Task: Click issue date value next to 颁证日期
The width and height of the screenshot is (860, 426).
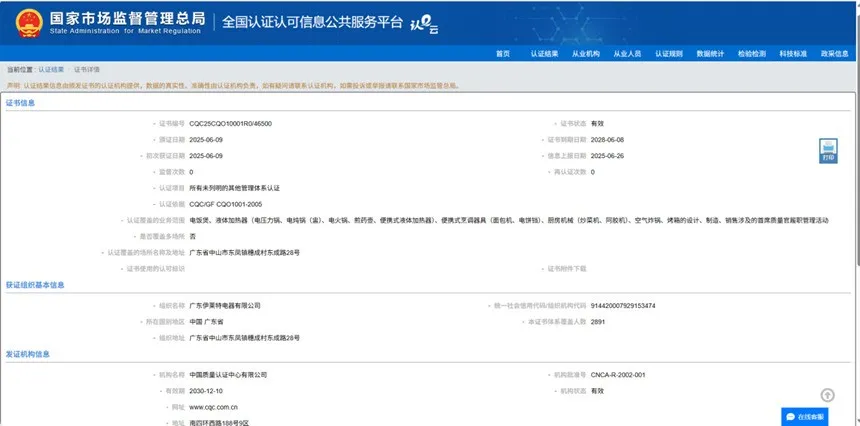Action: pos(206,140)
